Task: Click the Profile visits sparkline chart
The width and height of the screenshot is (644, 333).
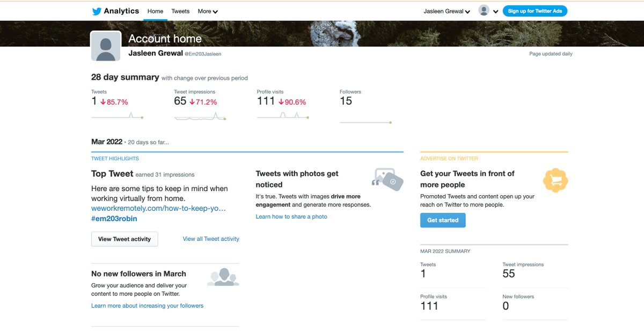Action: 283,115
